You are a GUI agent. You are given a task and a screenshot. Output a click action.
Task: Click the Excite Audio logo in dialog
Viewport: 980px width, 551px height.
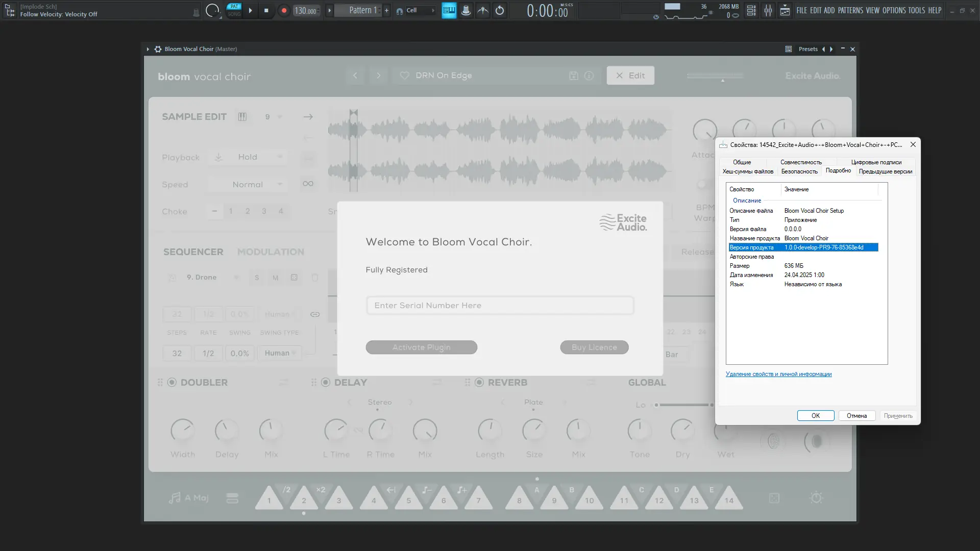[x=623, y=222]
